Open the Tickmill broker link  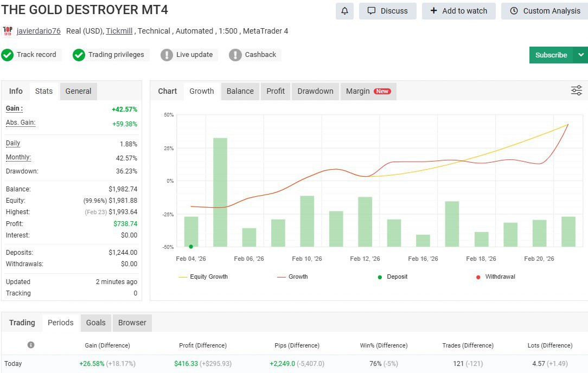(119, 31)
